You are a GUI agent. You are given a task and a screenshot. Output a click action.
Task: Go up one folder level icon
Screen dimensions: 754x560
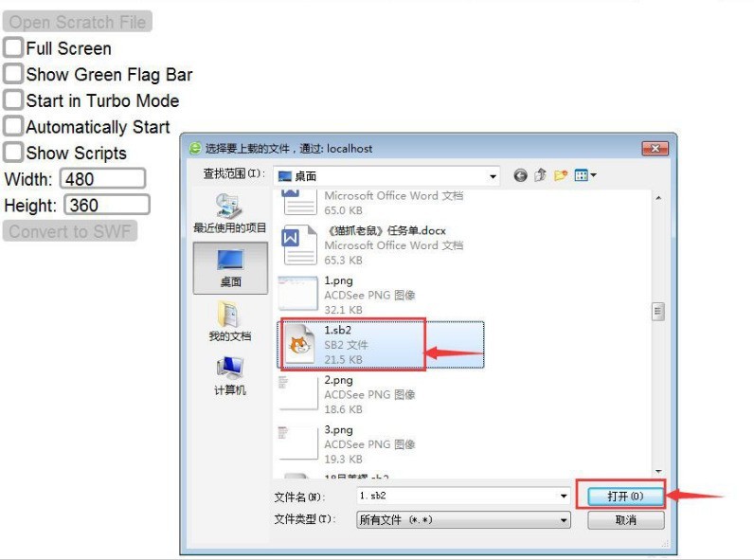[541, 175]
